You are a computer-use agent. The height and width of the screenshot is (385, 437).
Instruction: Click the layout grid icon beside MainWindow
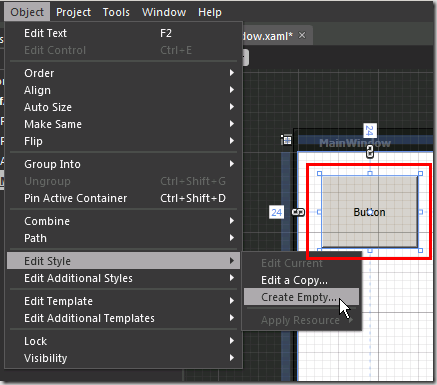pos(286,140)
